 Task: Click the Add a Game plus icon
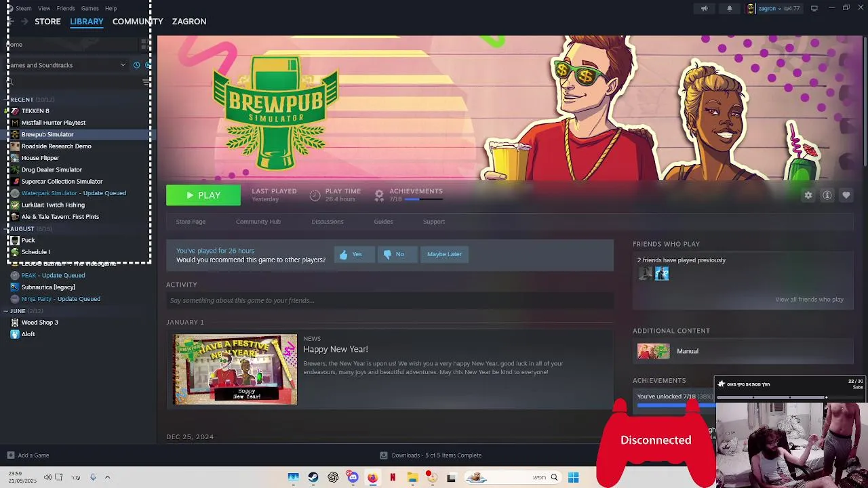tap(10, 455)
